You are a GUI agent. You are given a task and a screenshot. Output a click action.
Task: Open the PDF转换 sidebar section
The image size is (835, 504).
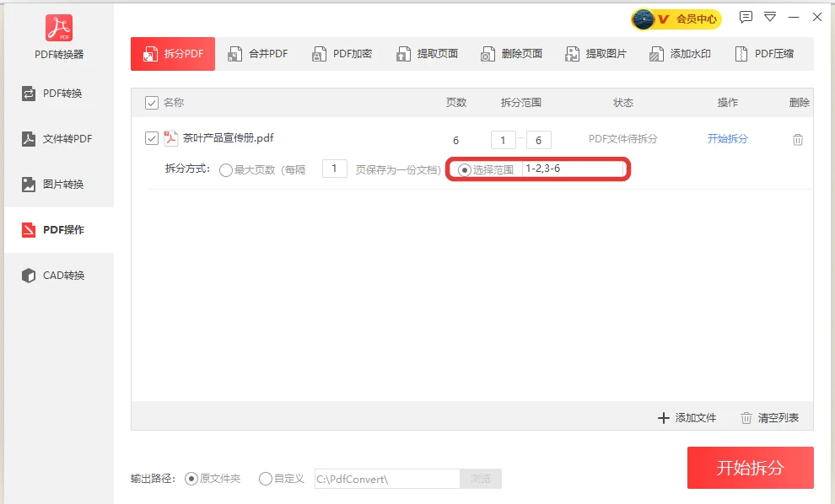click(x=59, y=94)
